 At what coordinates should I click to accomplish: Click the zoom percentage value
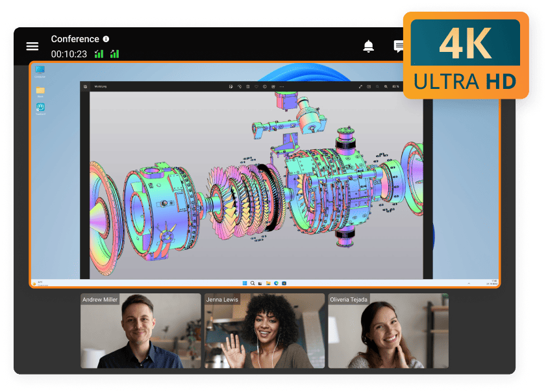tap(395, 86)
